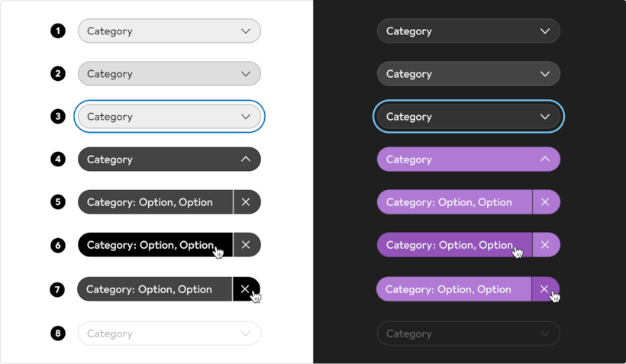Image resolution: width=626 pixels, height=364 pixels.
Task: Click the darker hovered X on third purple pill
Action: [x=544, y=289]
